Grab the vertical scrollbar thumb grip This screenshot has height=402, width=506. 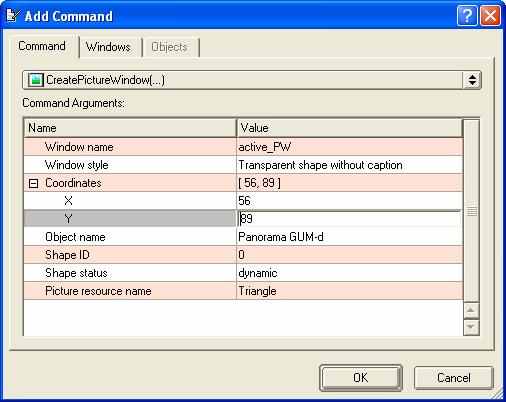pyautogui.click(x=471, y=211)
